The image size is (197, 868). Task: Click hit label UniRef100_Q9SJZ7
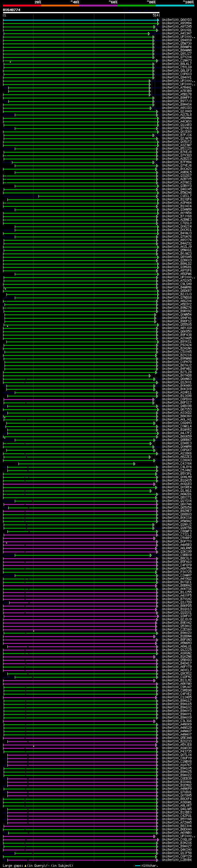click(177, 54)
